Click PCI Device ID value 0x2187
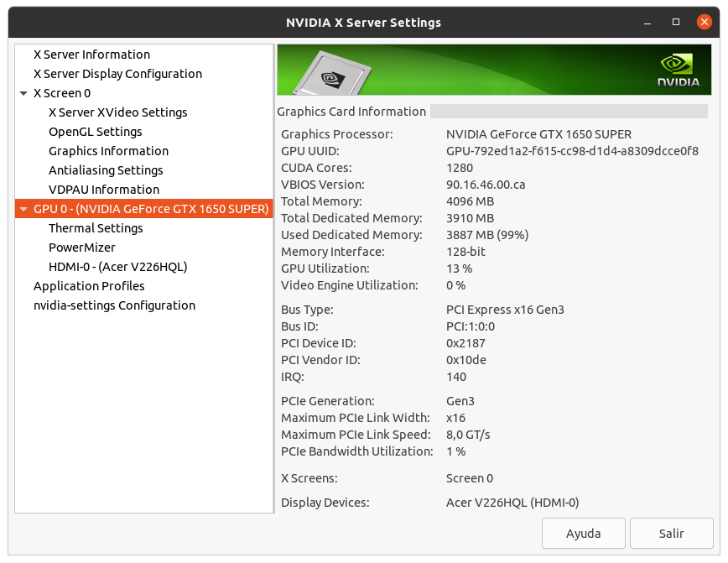728x563 pixels. pos(465,343)
